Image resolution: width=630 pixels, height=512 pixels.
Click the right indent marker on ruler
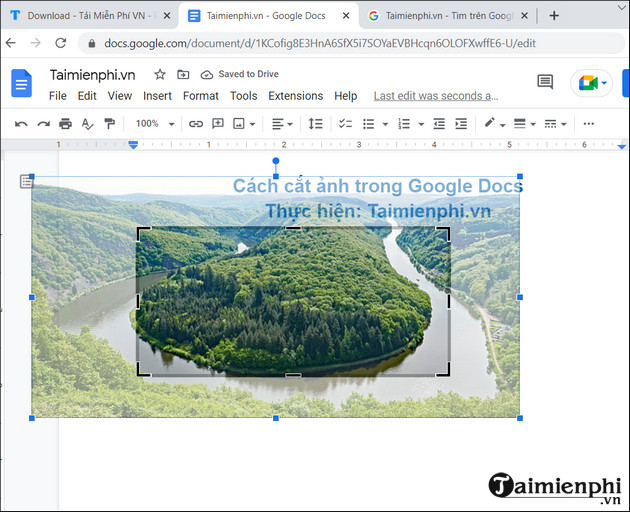pyautogui.click(x=622, y=146)
